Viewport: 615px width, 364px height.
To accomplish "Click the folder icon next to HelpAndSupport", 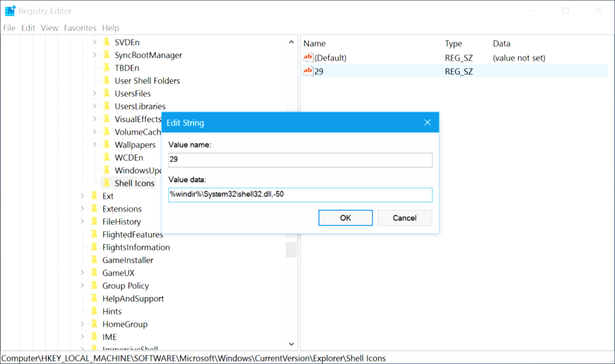I will (x=94, y=299).
